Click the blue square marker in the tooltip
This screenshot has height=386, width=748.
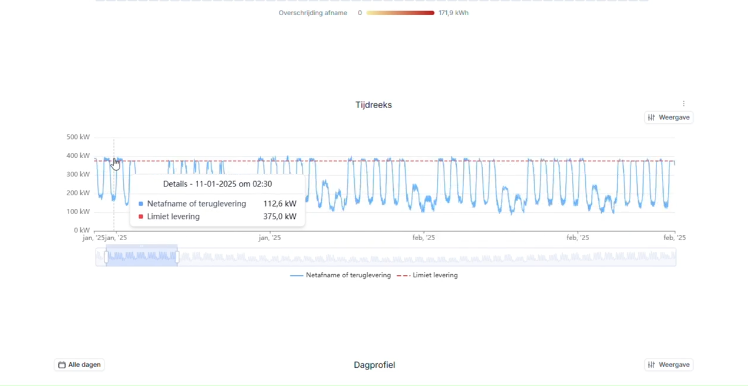141,204
